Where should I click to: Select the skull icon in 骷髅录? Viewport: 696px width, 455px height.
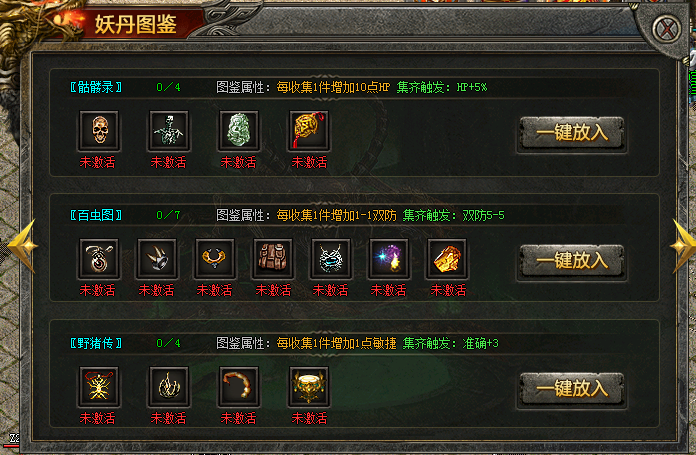tap(99, 131)
